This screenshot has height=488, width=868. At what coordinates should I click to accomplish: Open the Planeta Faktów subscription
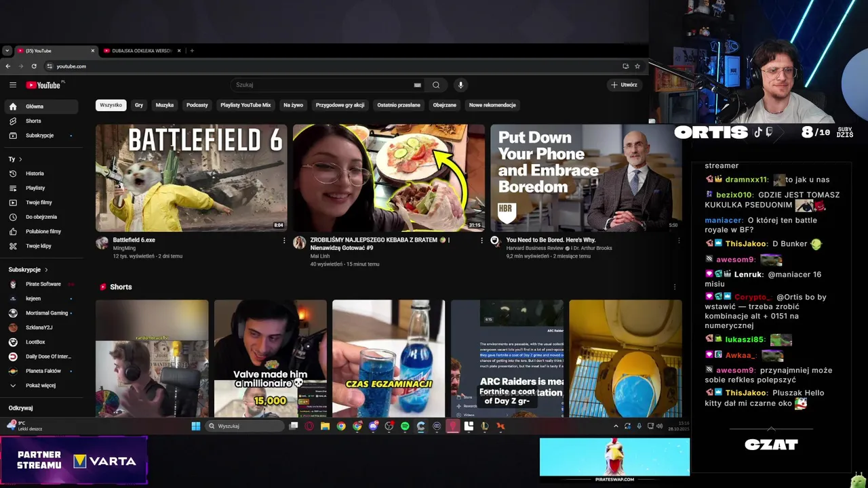click(x=41, y=371)
